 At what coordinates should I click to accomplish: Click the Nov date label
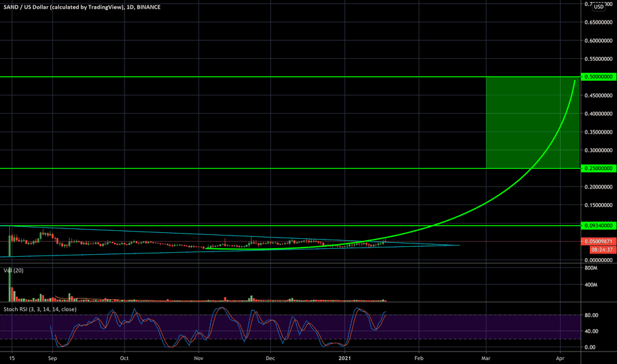click(x=199, y=358)
